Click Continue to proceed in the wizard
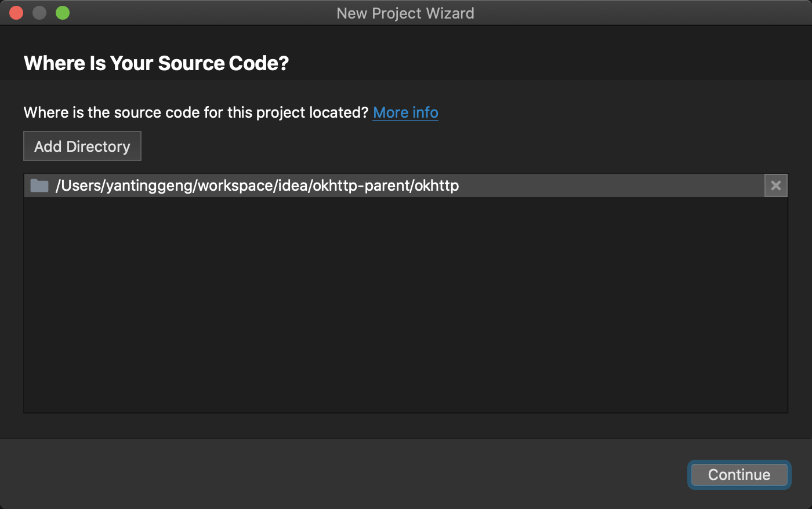This screenshot has height=509, width=812. [739, 475]
